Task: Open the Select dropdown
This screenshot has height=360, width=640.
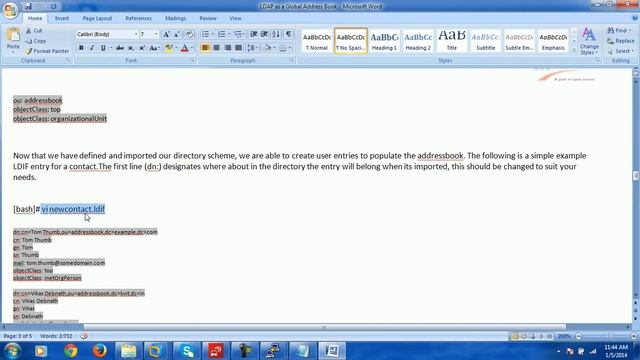Action: (620, 51)
